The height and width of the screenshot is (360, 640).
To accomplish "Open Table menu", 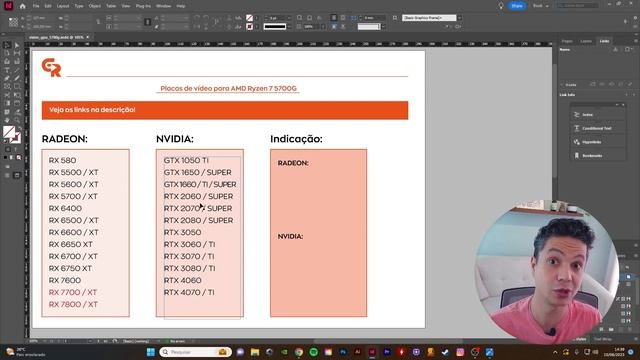I will point(111,6).
